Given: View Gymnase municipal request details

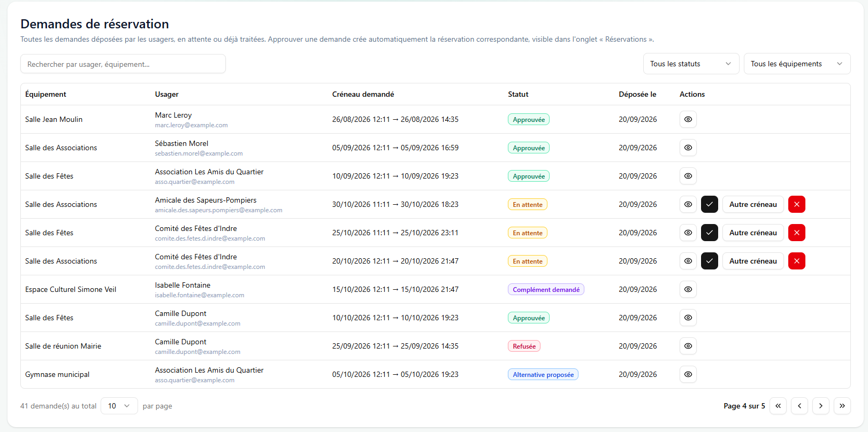Looking at the screenshot, I should (x=688, y=374).
